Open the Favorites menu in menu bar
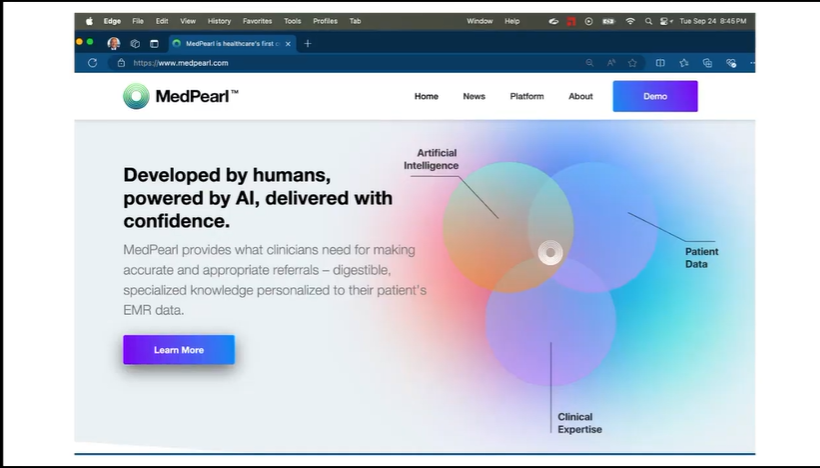 [256, 21]
